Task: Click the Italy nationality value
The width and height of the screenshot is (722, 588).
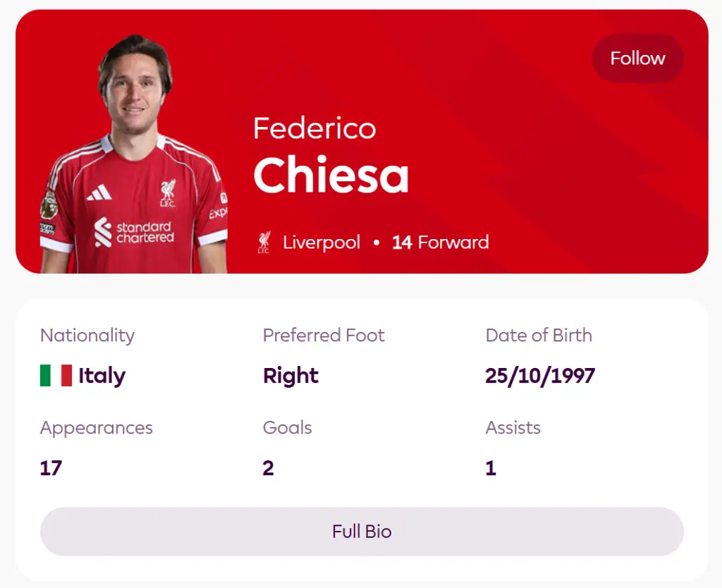Action: click(102, 376)
